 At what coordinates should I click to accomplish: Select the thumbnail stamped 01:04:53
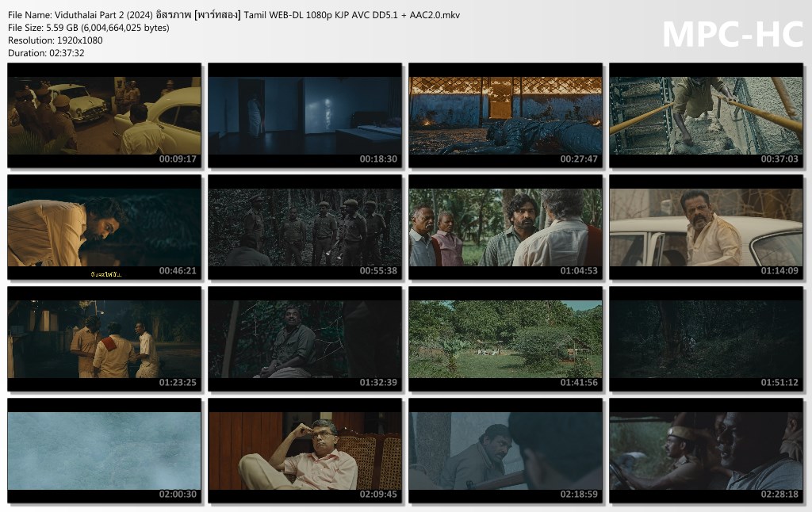[x=505, y=227]
